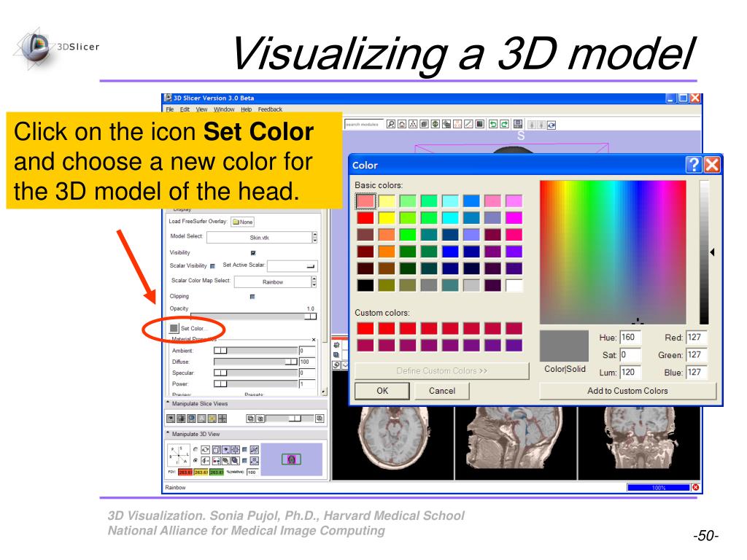This screenshot has height=560, width=747.
Task: Click the stereo red-blue icon in Manipulate 3D View
Action: click(216, 461)
